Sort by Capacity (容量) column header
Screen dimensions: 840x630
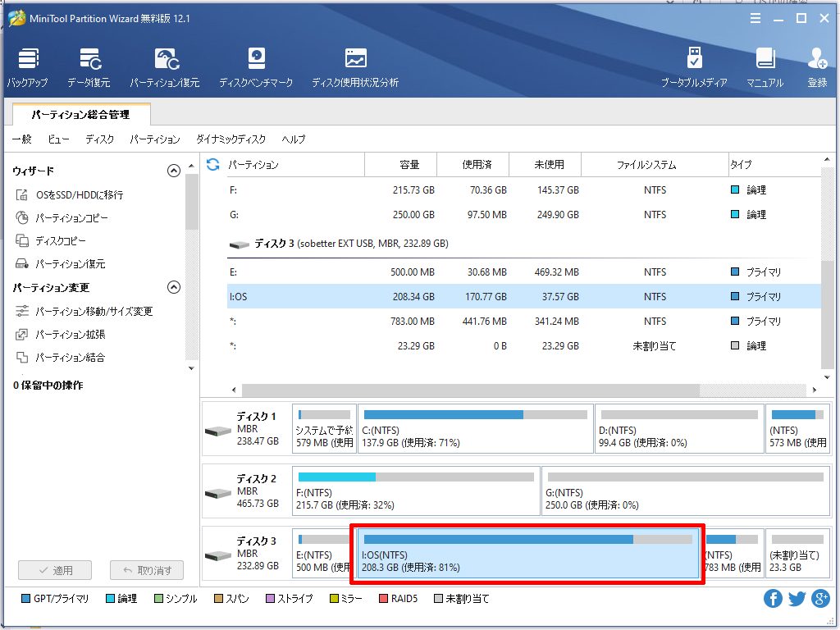point(400,164)
